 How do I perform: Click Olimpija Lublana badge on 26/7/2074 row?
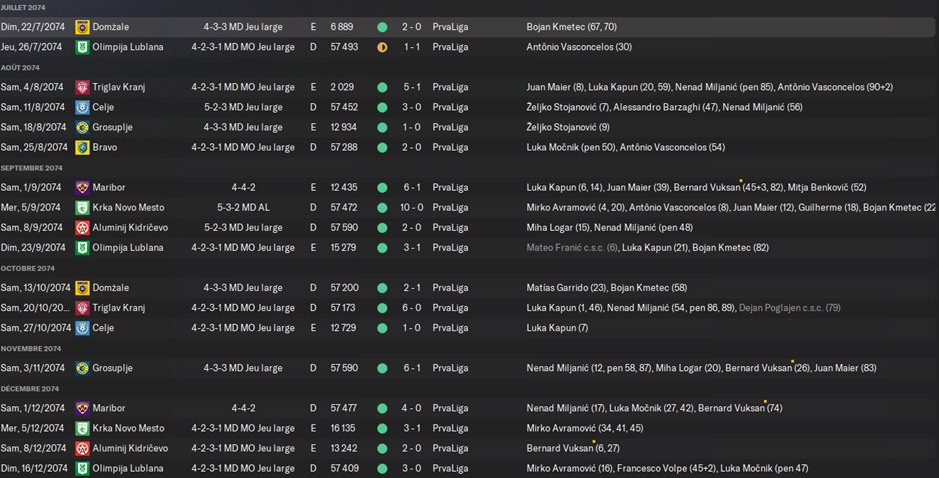[82, 47]
